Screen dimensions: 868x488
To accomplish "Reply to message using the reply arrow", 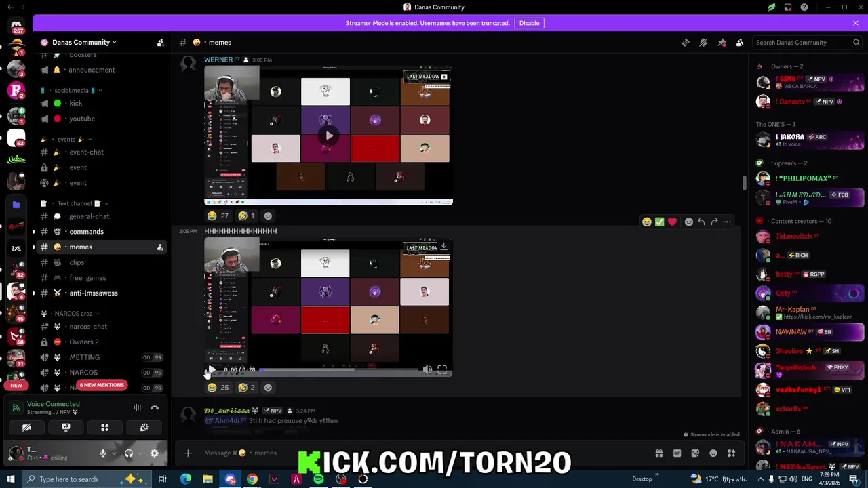I will (701, 222).
